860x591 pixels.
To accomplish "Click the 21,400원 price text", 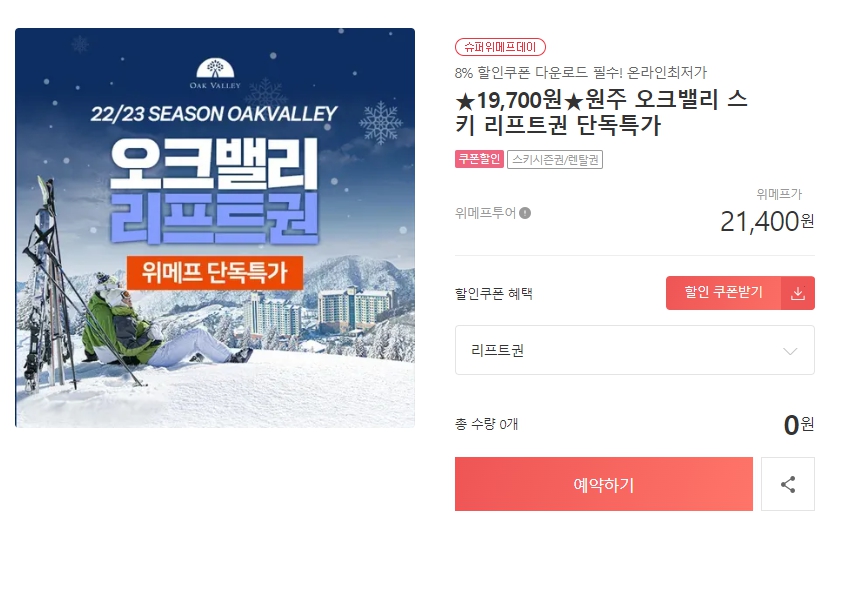I will click(x=767, y=221).
